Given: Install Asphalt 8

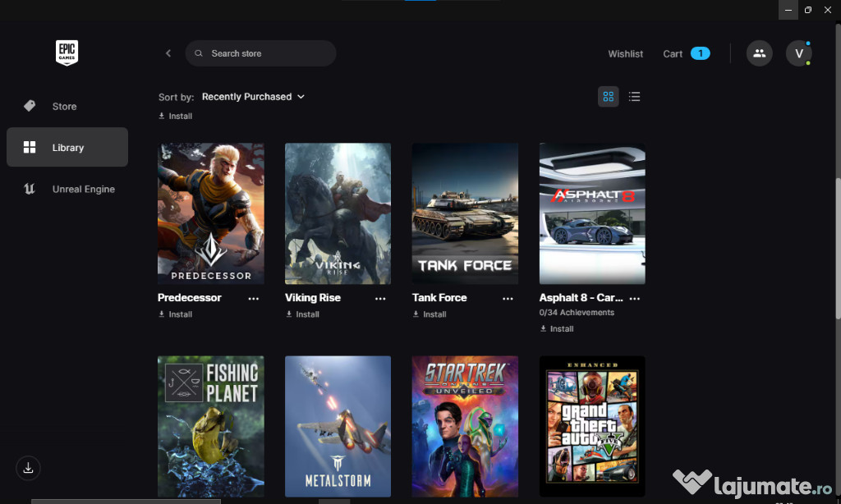Looking at the screenshot, I should (557, 328).
